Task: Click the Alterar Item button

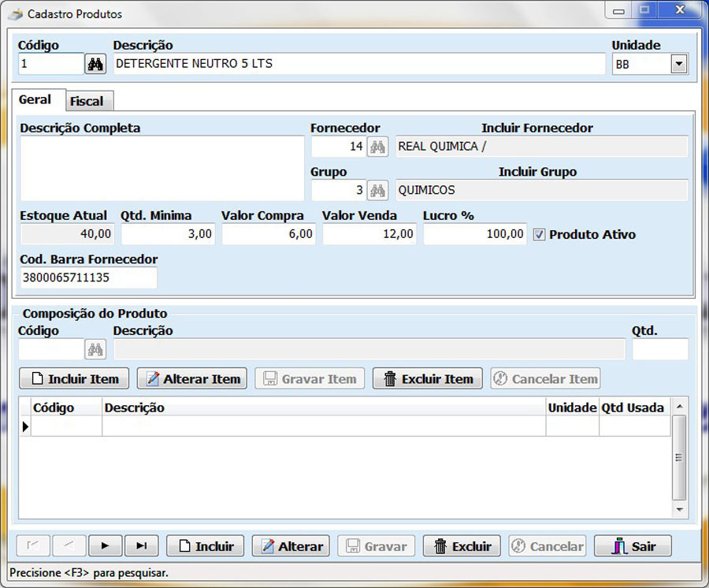Action: [192, 378]
